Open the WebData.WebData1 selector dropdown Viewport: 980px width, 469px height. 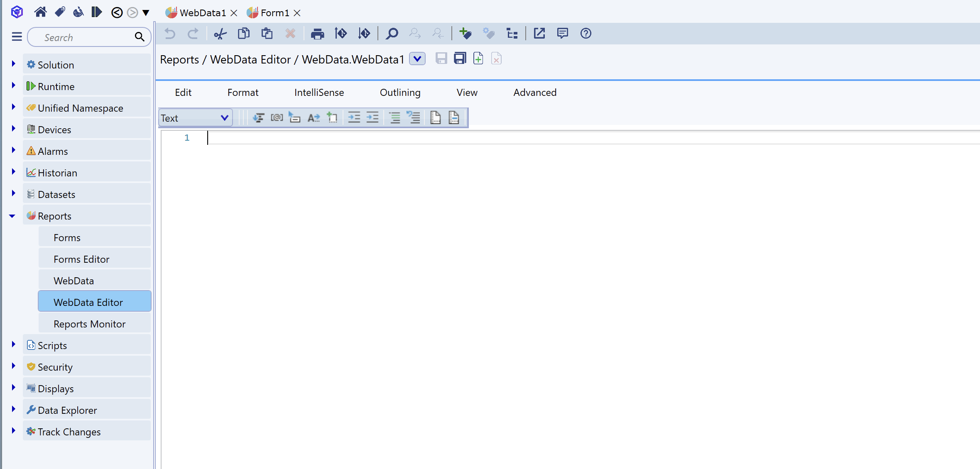tap(417, 59)
